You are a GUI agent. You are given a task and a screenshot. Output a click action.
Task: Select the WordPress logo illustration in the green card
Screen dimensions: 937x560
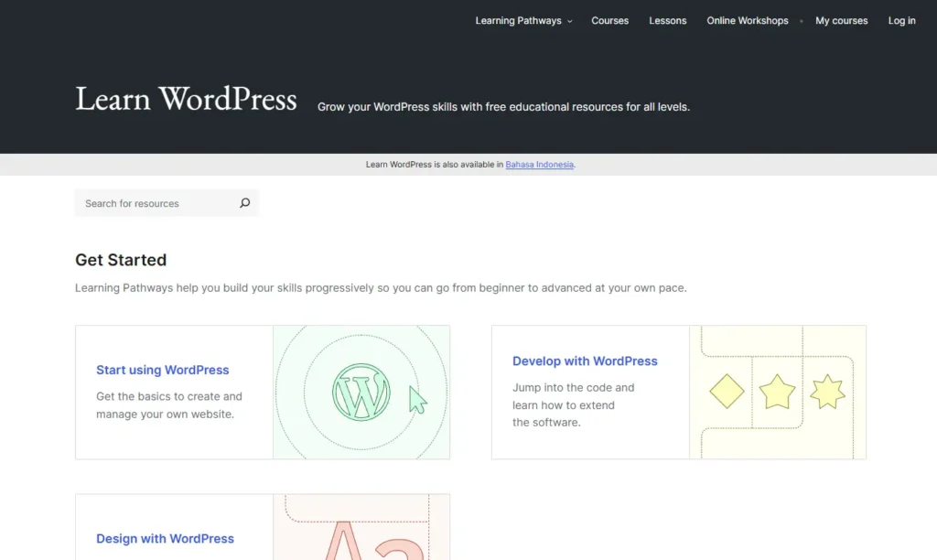coord(361,392)
